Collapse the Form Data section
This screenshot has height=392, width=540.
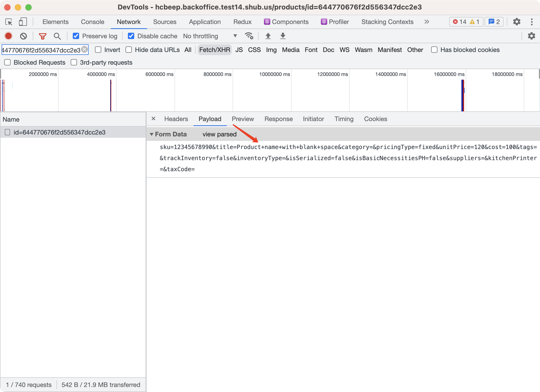(152, 134)
